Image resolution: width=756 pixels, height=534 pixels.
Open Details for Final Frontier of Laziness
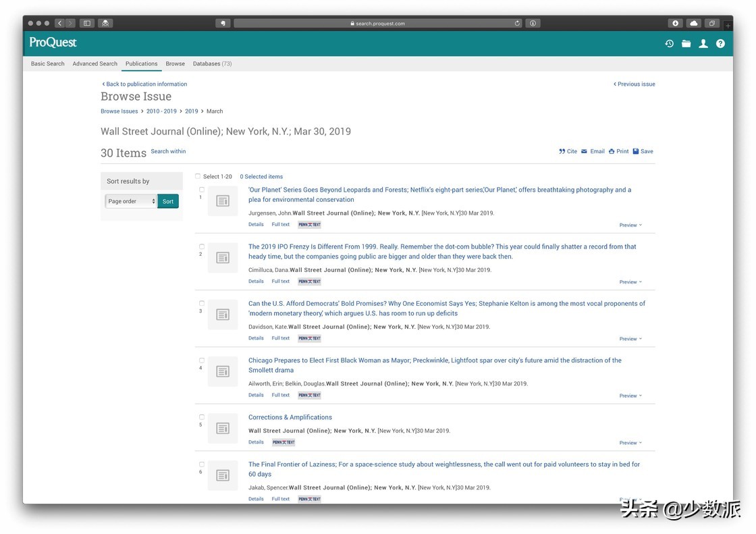click(x=256, y=500)
